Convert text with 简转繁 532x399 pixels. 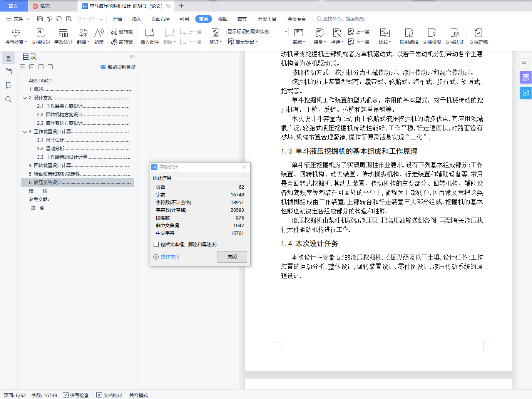pyautogui.click(x=122, y=42)
